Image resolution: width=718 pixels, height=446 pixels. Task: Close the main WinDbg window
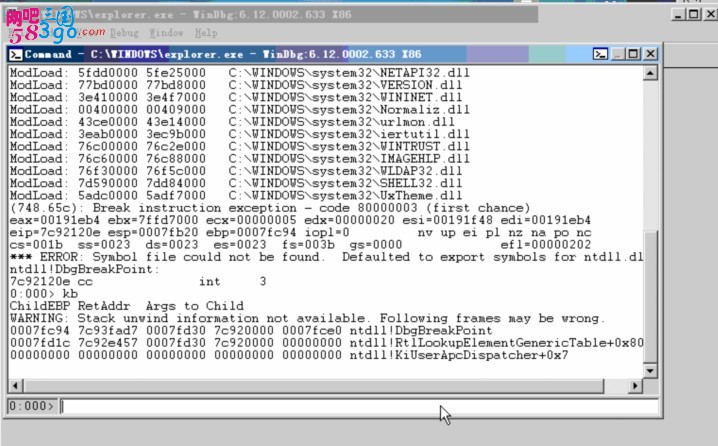point(710,14)
